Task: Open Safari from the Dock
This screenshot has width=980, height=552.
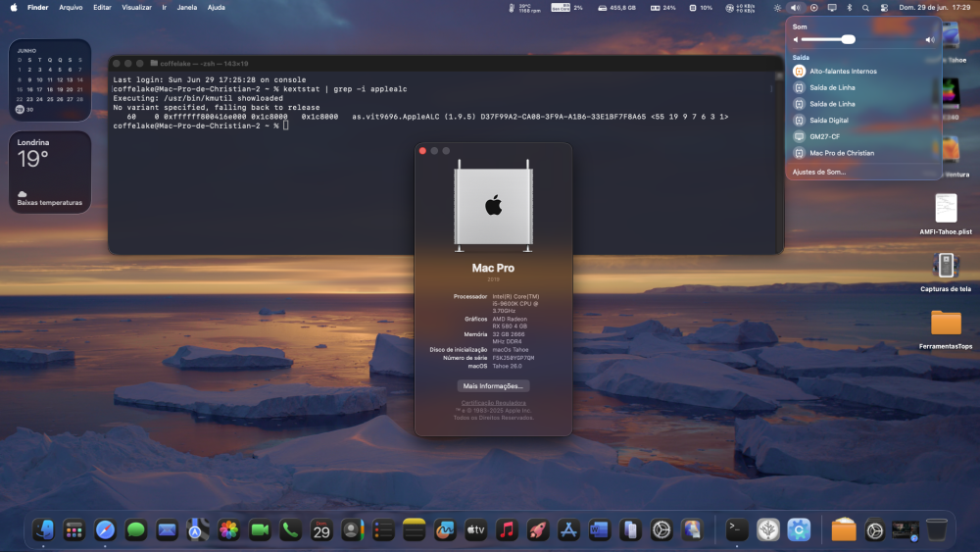Action: click(105, 530)
